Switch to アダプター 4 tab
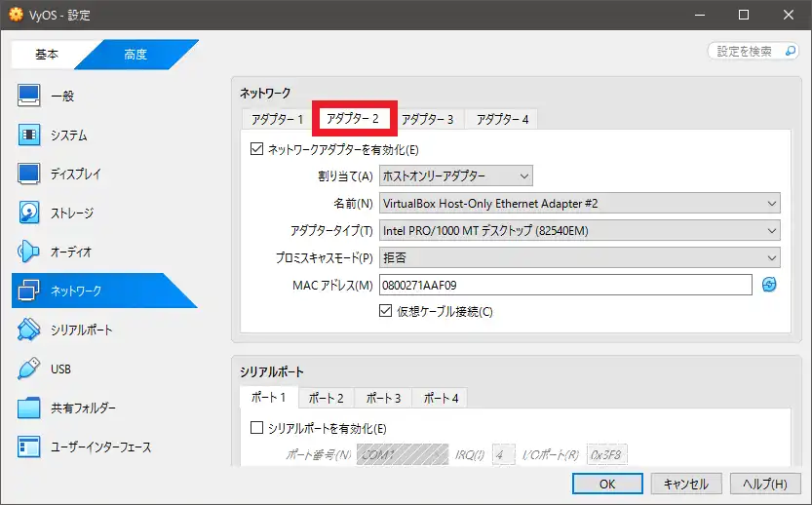 (502, 120)
